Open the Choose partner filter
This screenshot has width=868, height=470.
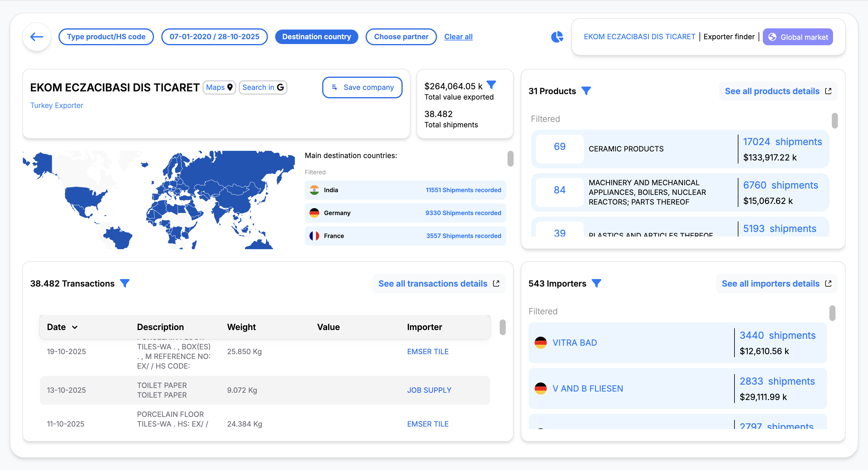coord(401,37)
